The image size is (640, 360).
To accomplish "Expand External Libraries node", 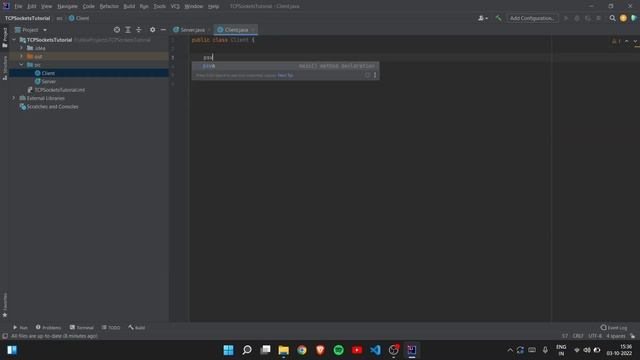I will 14,98.
